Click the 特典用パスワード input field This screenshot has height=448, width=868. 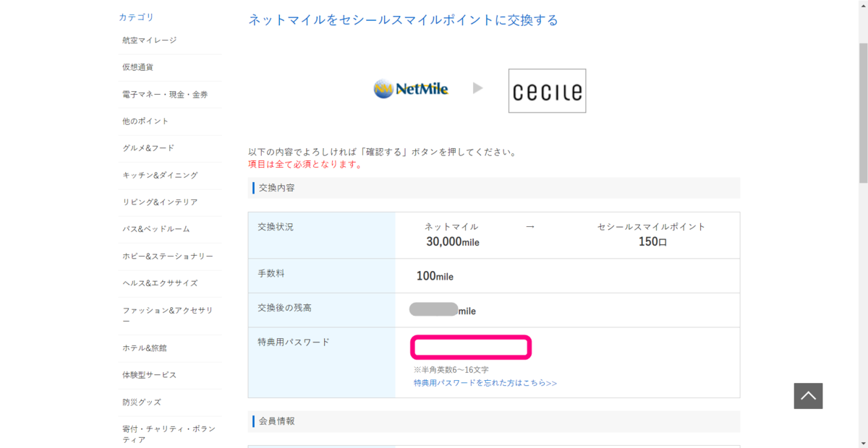[471, 348]
